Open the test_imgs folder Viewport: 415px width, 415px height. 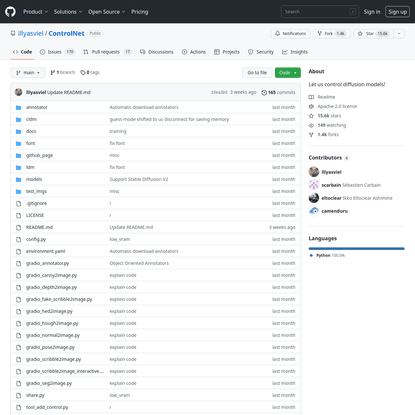tap(36, 191)
